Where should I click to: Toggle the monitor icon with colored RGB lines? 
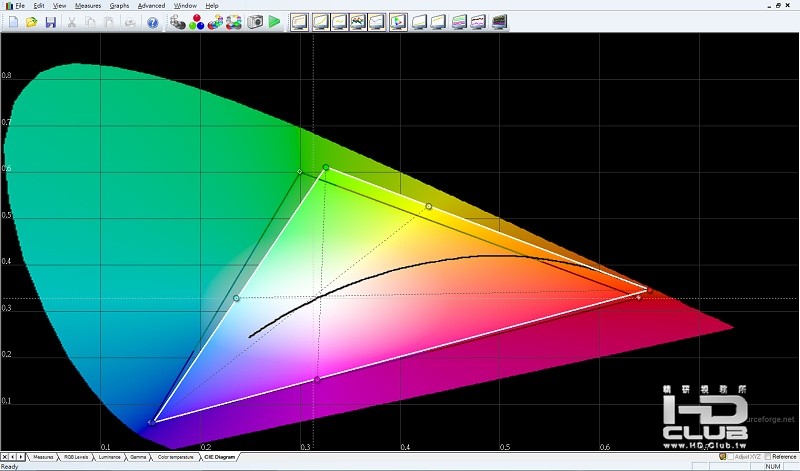click(x=358, y=22)
